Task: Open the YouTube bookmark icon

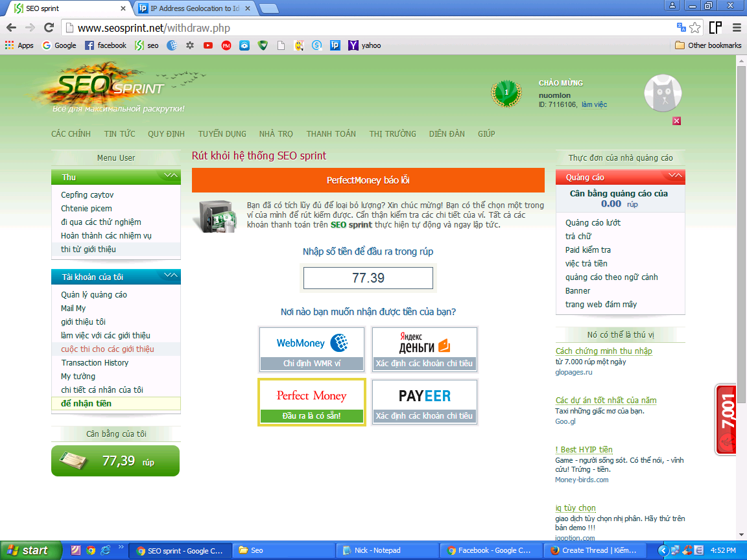Action: click(x=208, y=45)
